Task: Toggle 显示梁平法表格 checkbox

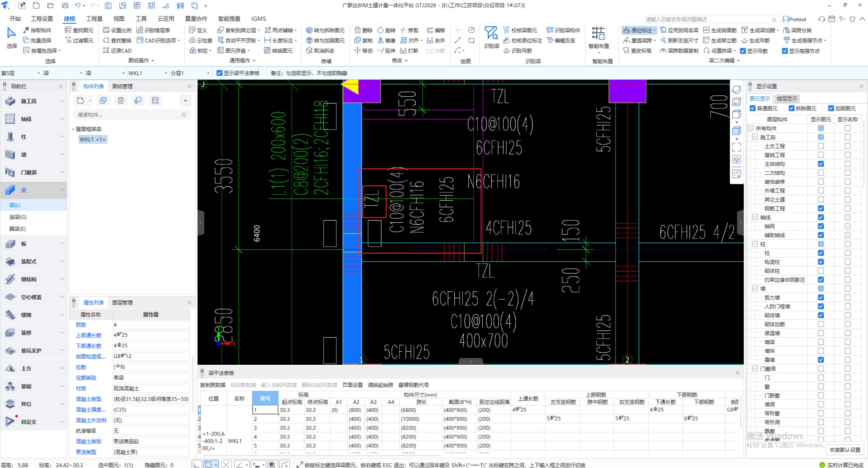Action: pos(219,73)
